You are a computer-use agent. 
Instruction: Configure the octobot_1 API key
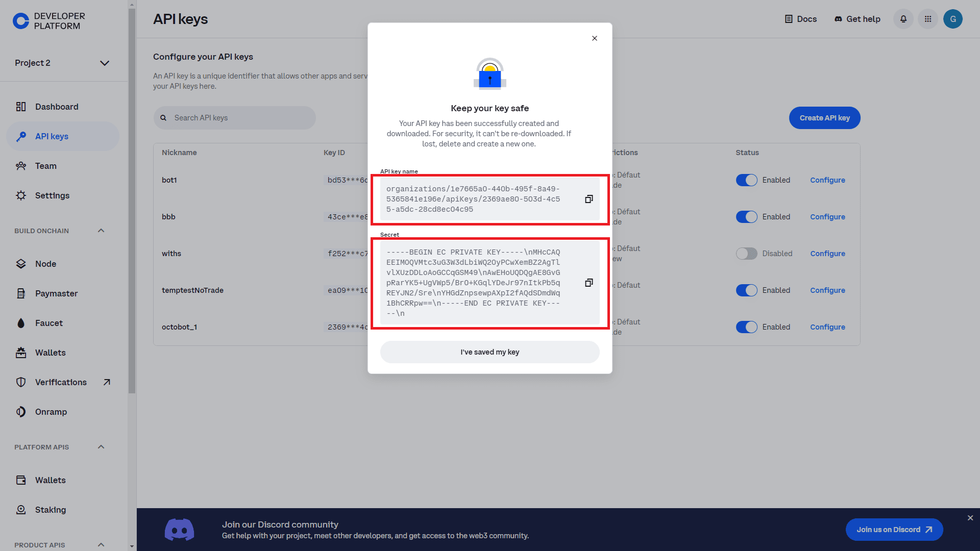pos(827,327)
